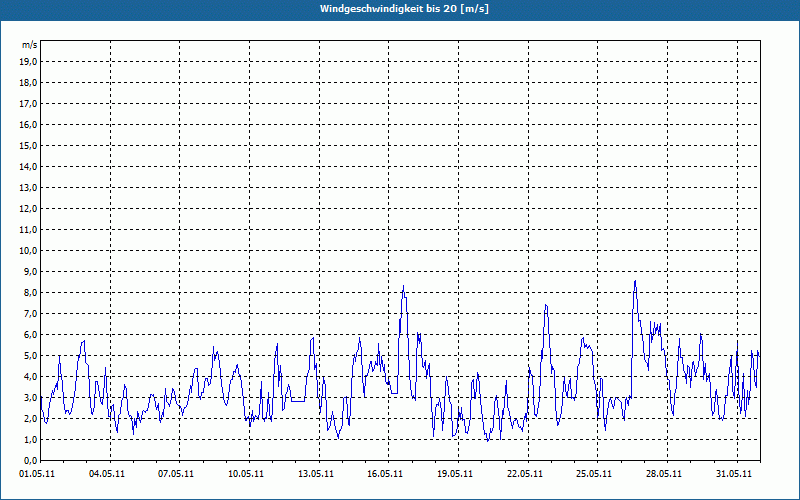Click the wind peak near 27.05.11

pos(635,281)
